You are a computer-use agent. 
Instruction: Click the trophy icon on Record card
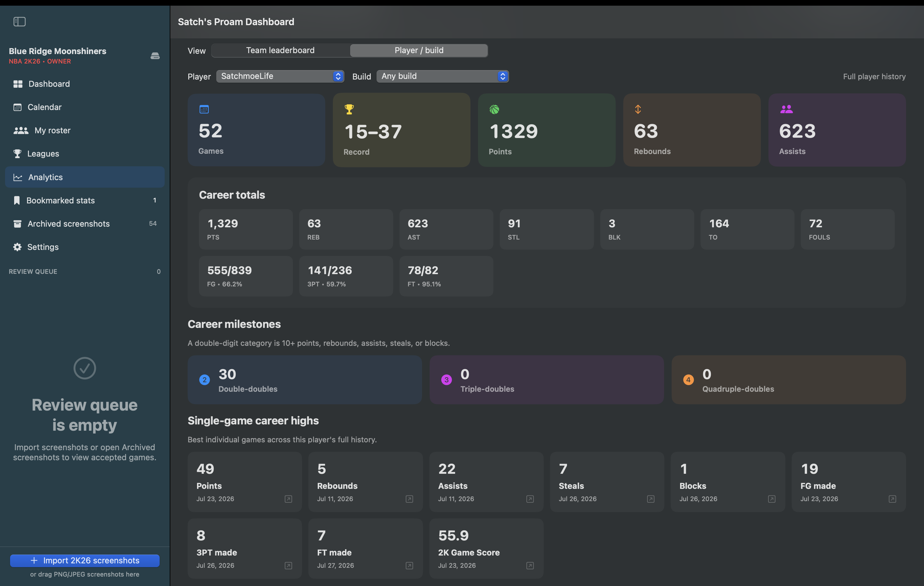click(x=349, y=109)
